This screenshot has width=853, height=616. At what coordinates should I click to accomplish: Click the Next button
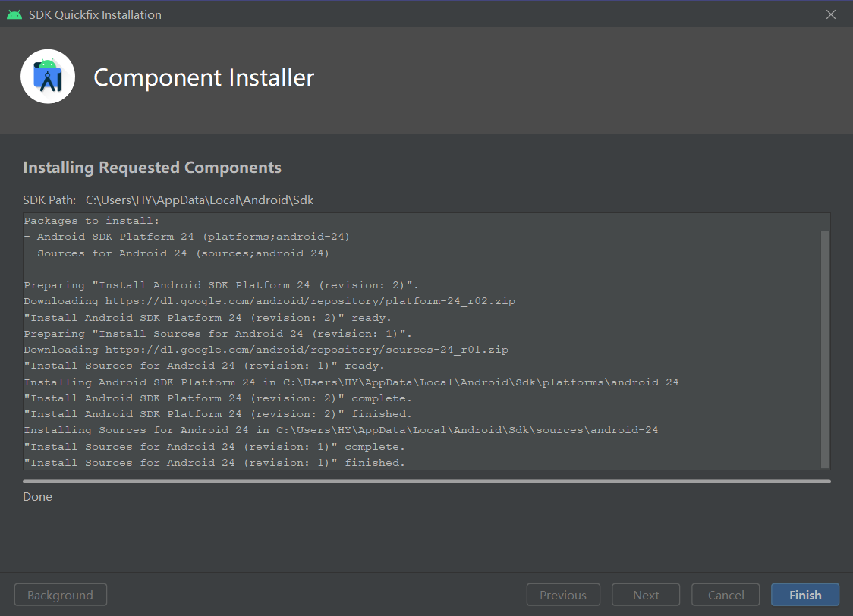click(x=646, y=595)
